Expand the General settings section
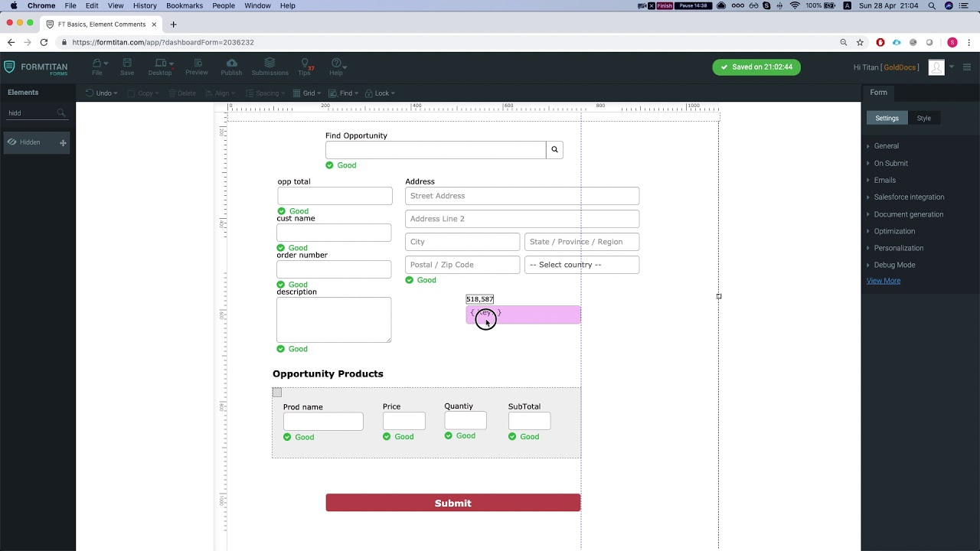Viewport: 980px width, 551px height. pos(887,146)
